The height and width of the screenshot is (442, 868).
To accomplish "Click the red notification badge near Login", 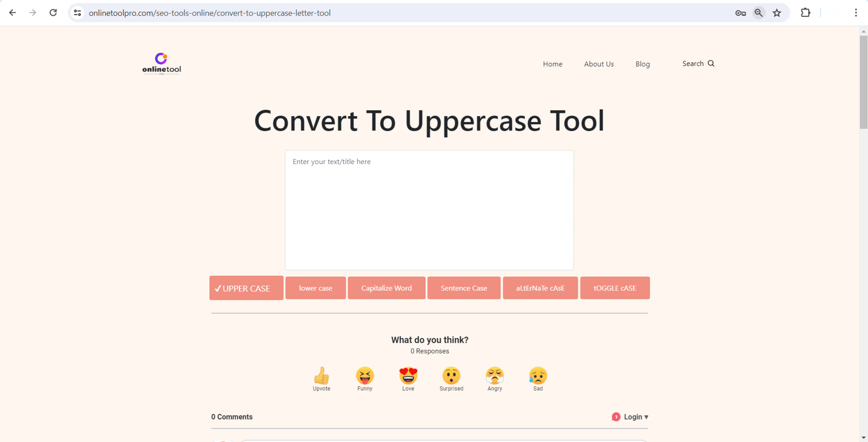I will 616,417.
